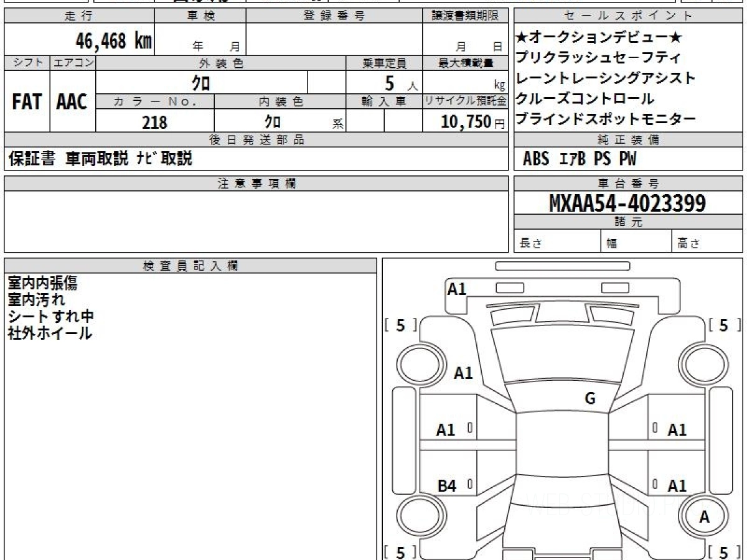
Task: Click the 検査員記入欄 header
Action: [x=190, y=266]
